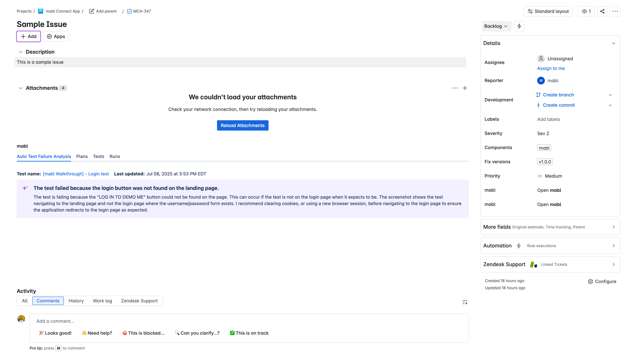Click the AI sparkle icon in analysis box

point(25,188)
